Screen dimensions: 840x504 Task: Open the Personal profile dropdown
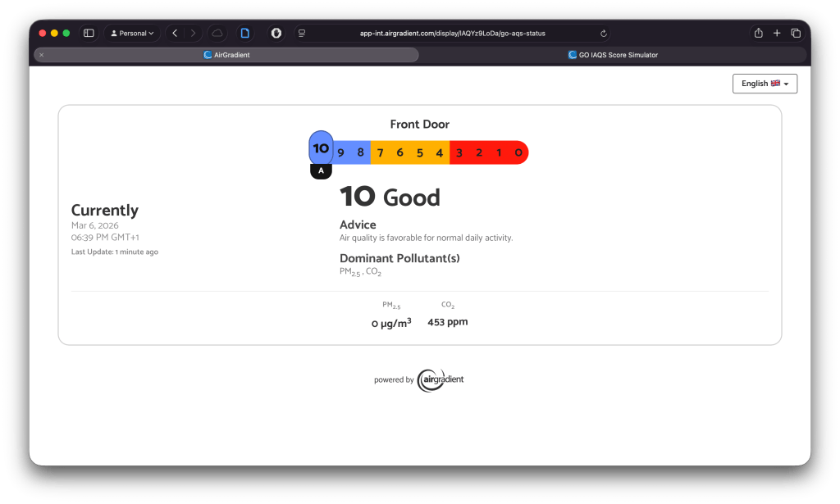[132, 34]
